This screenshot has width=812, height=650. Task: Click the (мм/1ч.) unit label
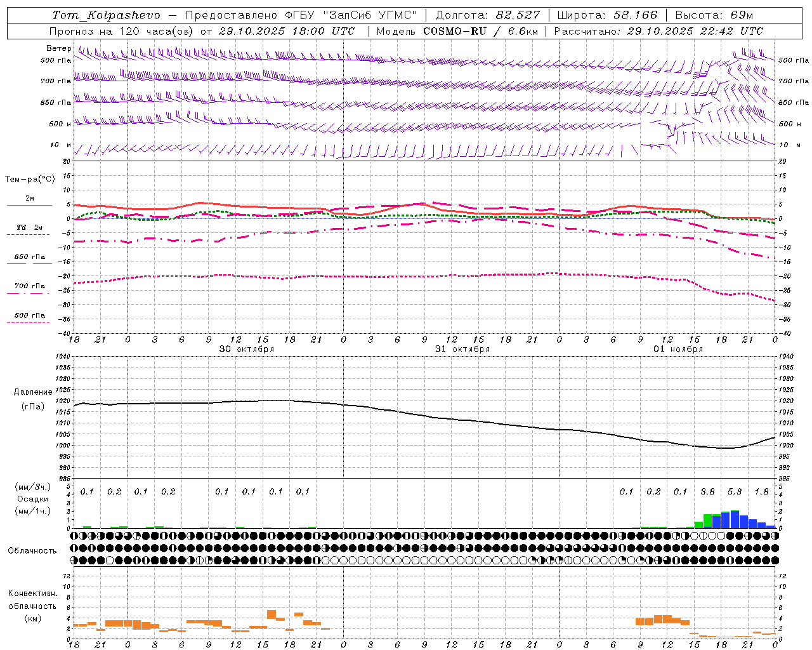pyautogui.click(x=33, y=511)
